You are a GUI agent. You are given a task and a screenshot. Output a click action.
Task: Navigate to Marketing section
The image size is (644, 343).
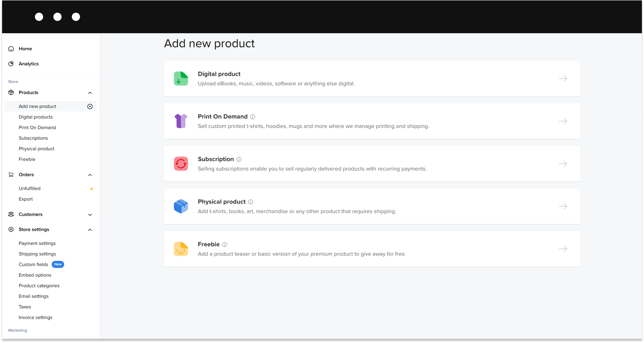(18, 330)
